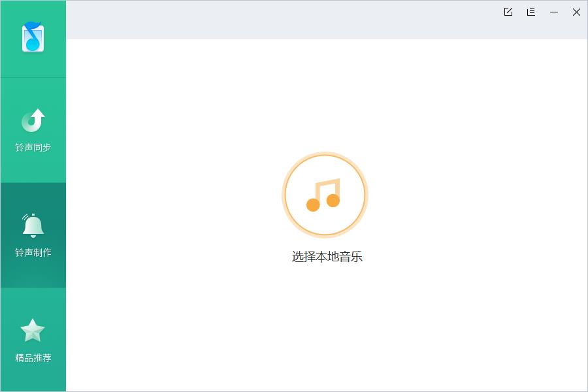Click the white space below 选择本地音乐
The image size is (588, 392).
pos(327,327)
